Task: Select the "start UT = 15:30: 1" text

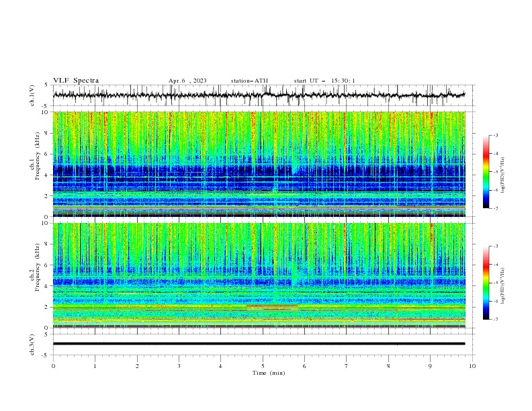Action: click(324, 81)
